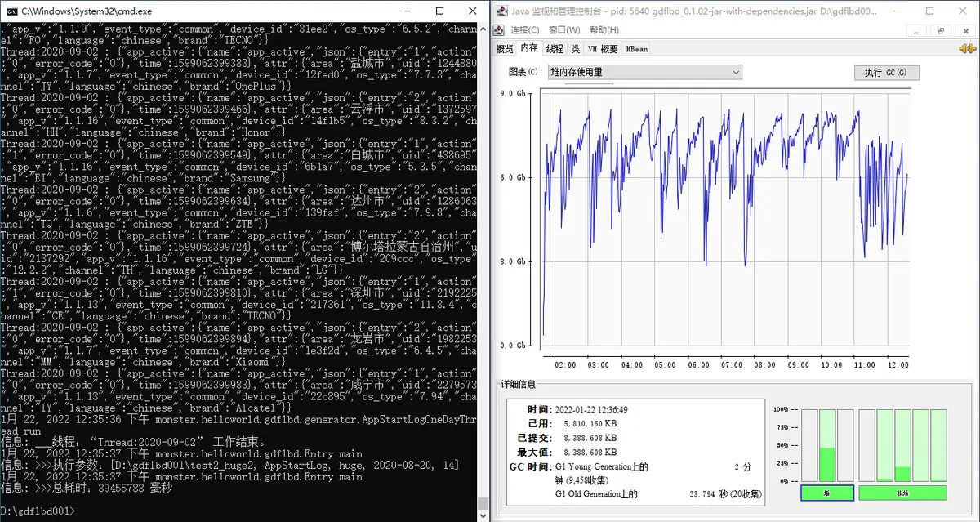Viewport: 980px width, 522px height.
Task: Open the 连接(C) menu
Action: tap(526, 30)
